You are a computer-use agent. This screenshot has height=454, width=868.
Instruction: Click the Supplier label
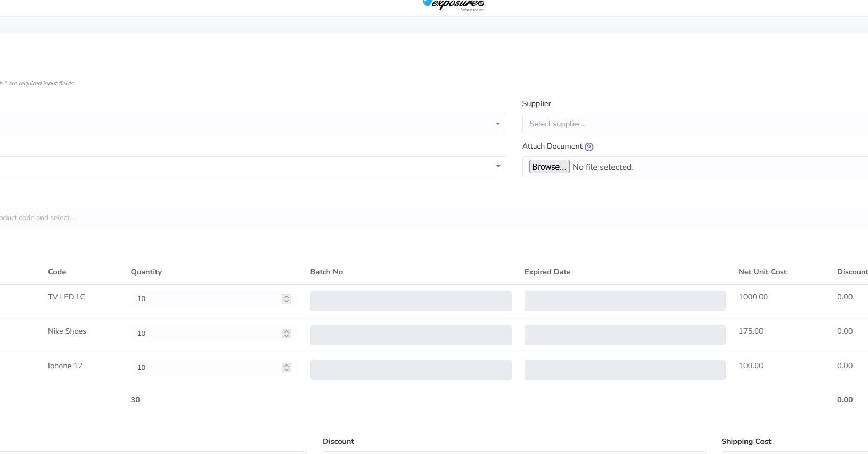pos(536,103)
